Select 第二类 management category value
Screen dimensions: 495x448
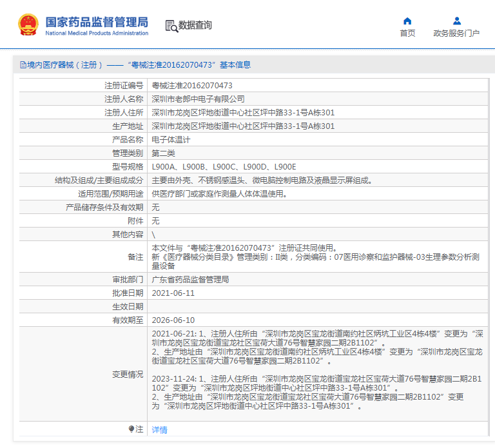(x=163, y=153)
